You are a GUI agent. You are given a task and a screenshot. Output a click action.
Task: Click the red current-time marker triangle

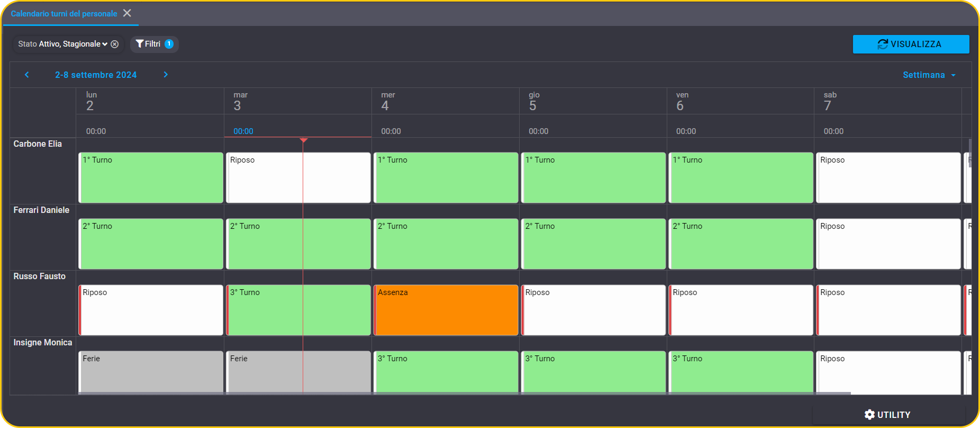(x=303, y=140)
